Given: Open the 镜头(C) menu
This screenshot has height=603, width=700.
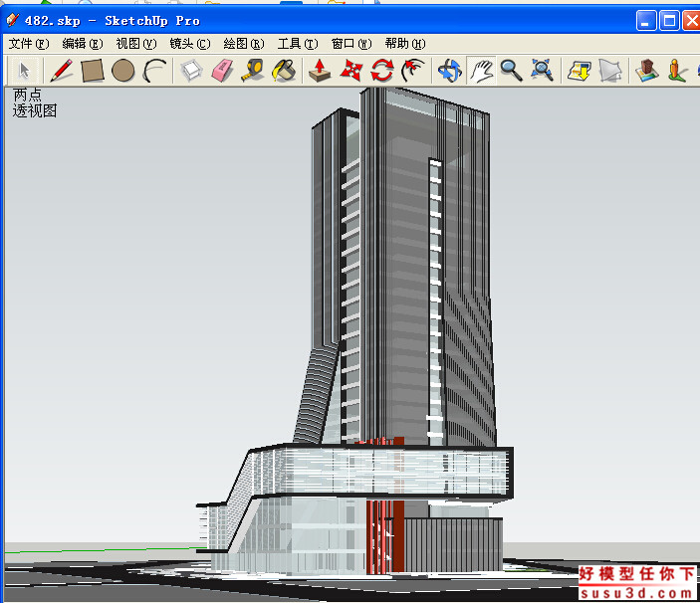Looking at the screenshot, I should [x=190, y=44].
